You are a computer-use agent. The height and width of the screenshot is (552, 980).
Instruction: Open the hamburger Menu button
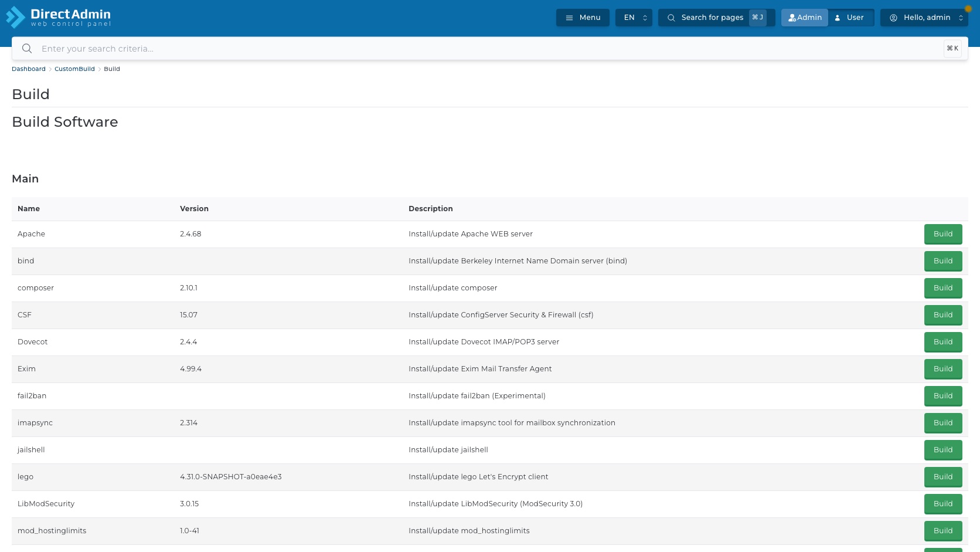(x=583, y=18)
